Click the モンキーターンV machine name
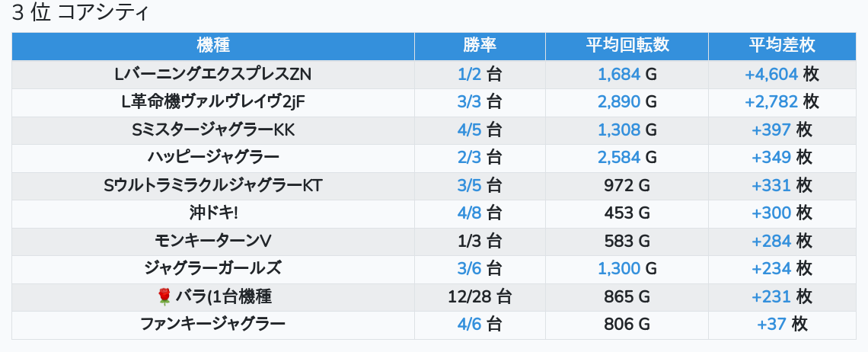The width and height of the screenshot is (868, 352). click(x=213, y=241)
